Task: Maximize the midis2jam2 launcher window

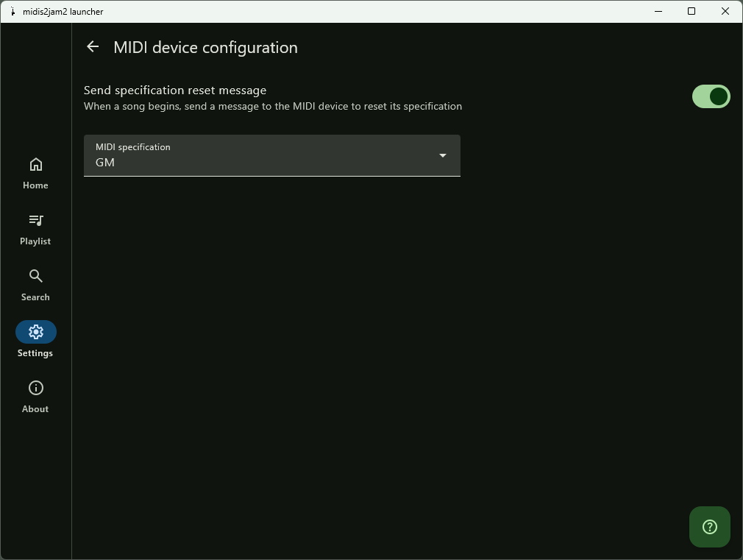Action: pyautogui.click(x=692, y=11)
